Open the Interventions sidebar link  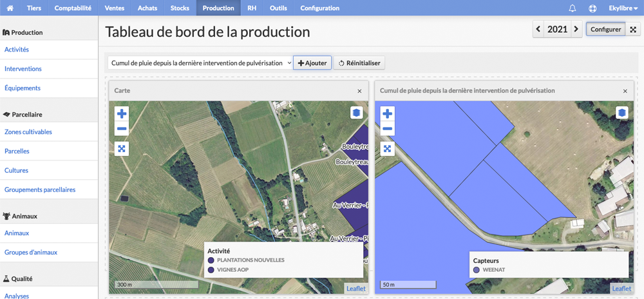click(x=23, y=68)
